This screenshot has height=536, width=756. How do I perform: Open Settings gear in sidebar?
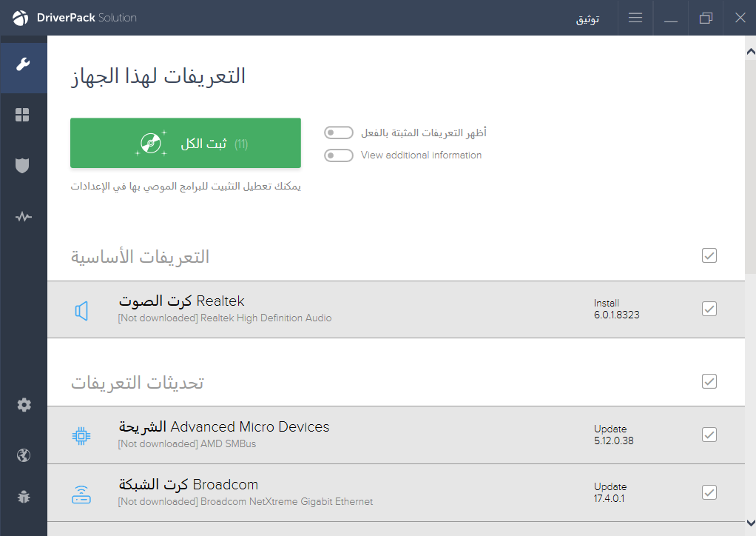click(24, 405)
